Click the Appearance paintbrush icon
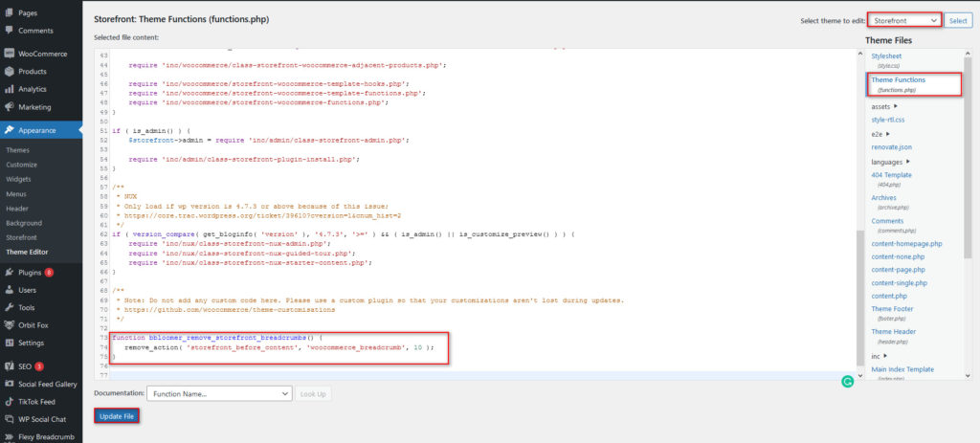980x443 pixels. click(x=10, y=130)
